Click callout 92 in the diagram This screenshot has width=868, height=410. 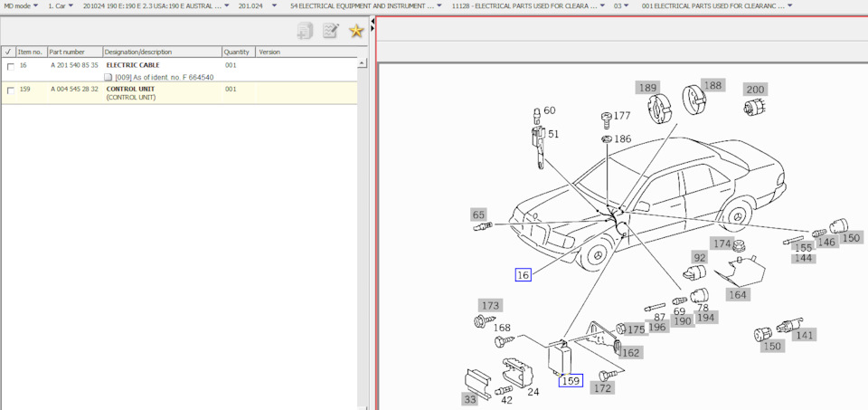pos(700,257)
